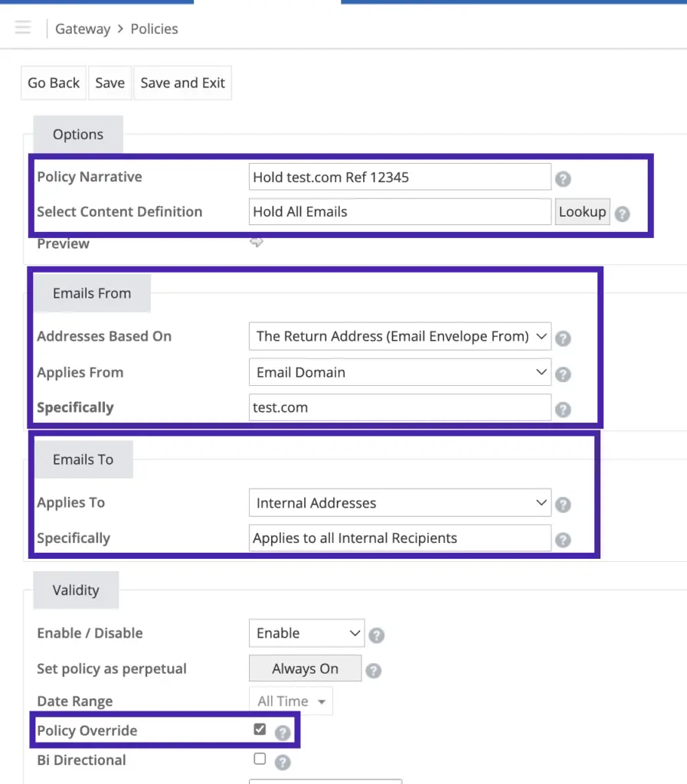Click help icon for Applies To field

[563, 505]
